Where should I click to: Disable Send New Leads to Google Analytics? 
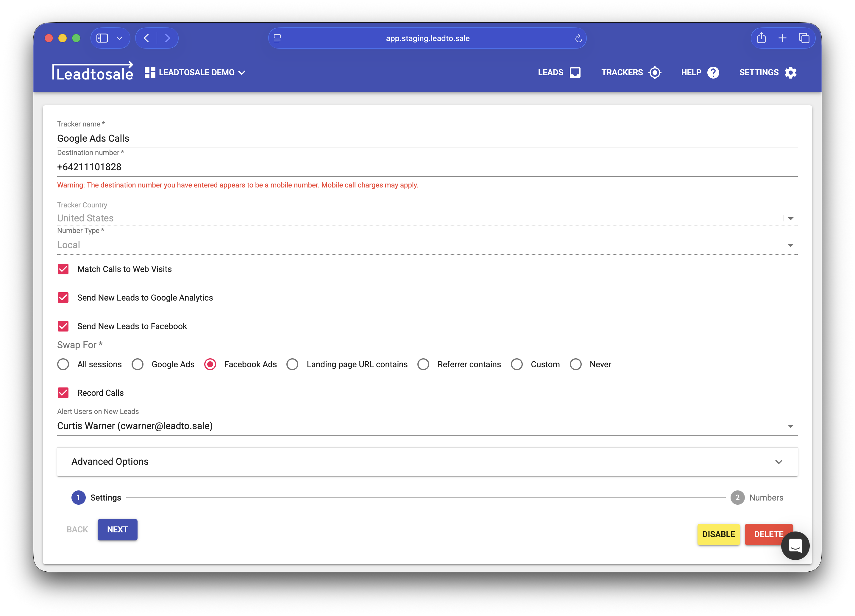pos(63,298)
